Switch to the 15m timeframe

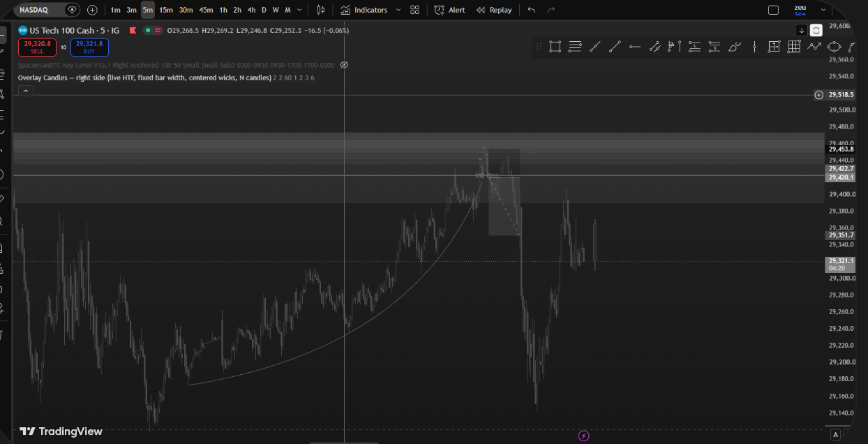point(166,10)
